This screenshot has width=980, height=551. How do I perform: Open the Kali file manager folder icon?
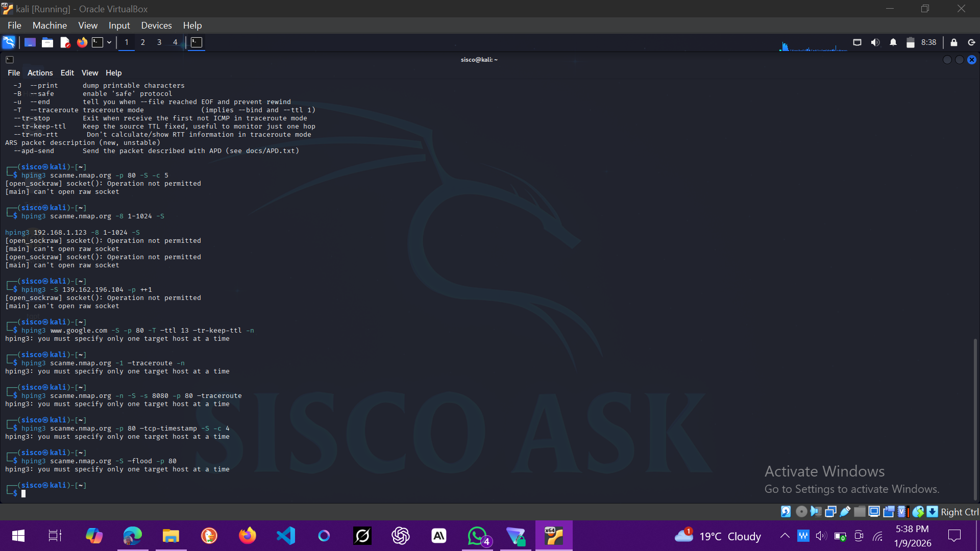point(47,42)
